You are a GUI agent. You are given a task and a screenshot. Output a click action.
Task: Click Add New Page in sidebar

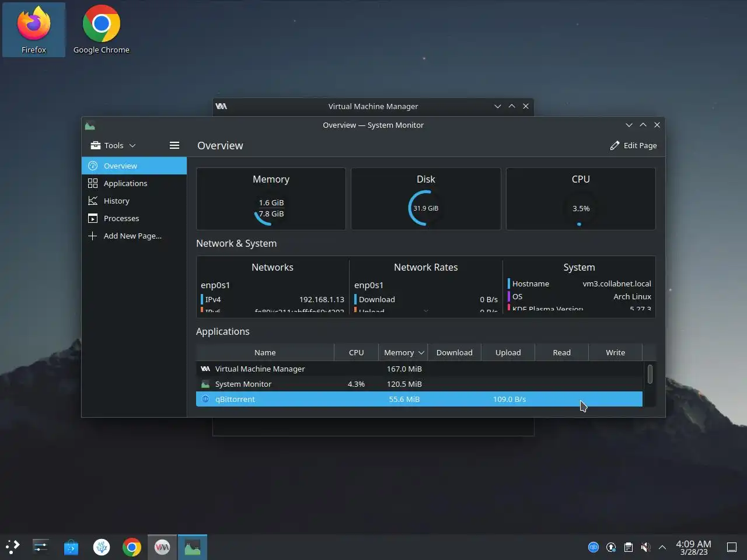pyautogui.click(x=134, y=236)
